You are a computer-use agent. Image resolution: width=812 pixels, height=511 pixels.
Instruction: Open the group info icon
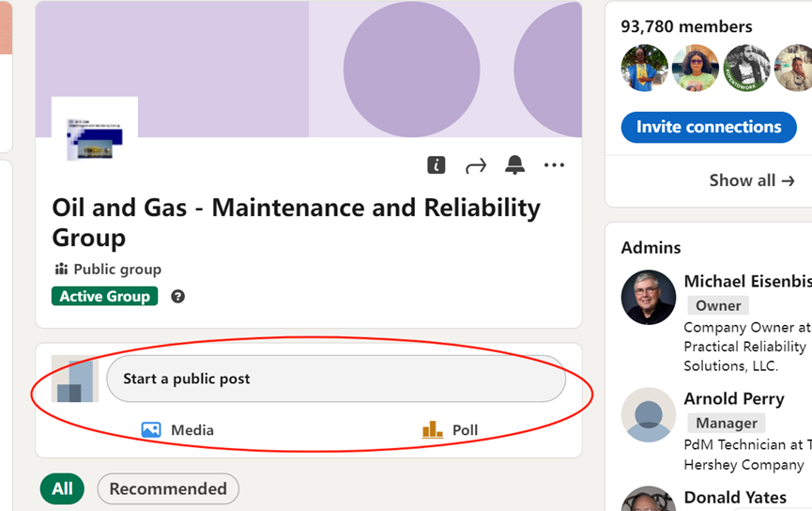437,165
